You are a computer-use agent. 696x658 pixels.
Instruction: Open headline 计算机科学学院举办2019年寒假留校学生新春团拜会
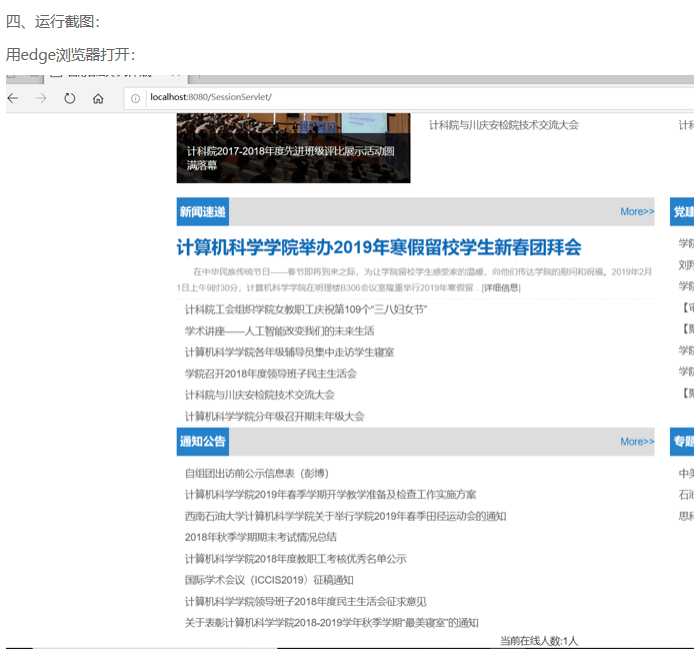[x=379, y=247]
